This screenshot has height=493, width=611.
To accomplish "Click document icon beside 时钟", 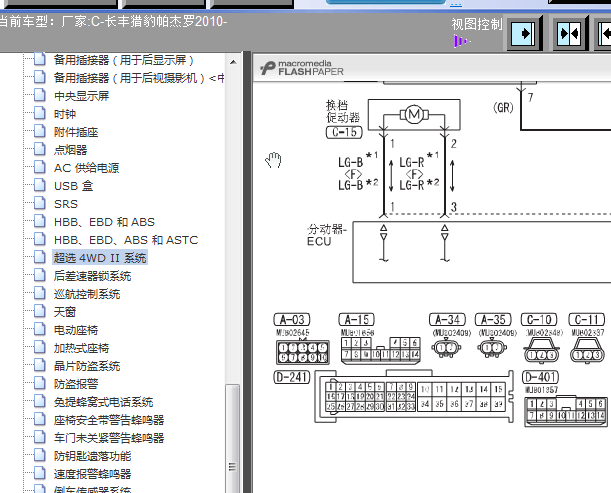I will [x=40, y=113].
